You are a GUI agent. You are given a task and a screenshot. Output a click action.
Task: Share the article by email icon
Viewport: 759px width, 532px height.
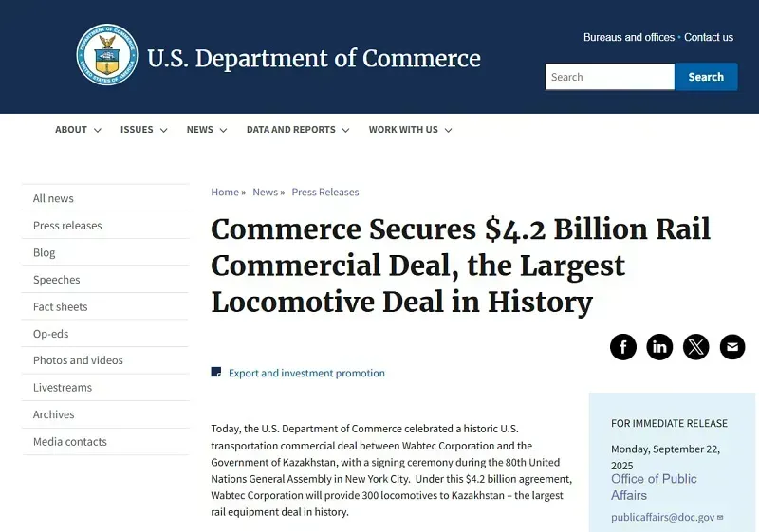(731, 347)
